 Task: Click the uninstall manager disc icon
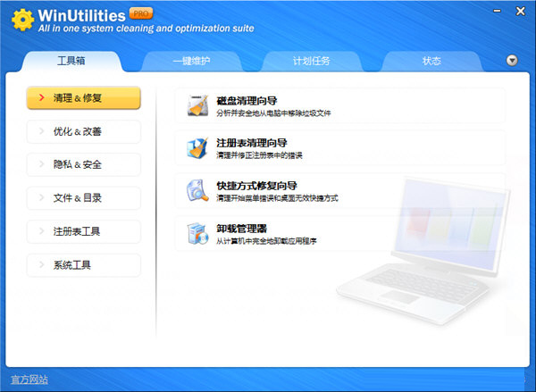[x=197, y=233]
